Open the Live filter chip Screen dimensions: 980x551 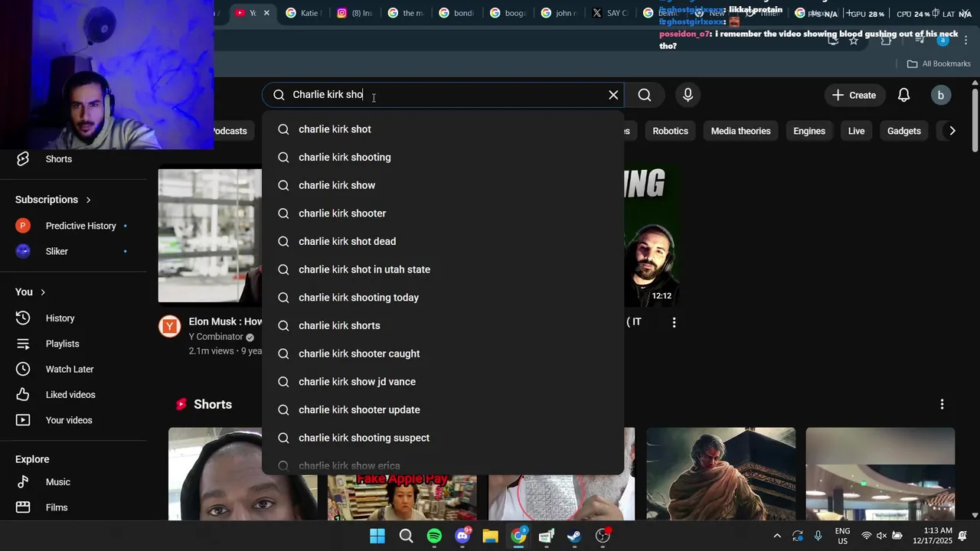click(856, 131)
